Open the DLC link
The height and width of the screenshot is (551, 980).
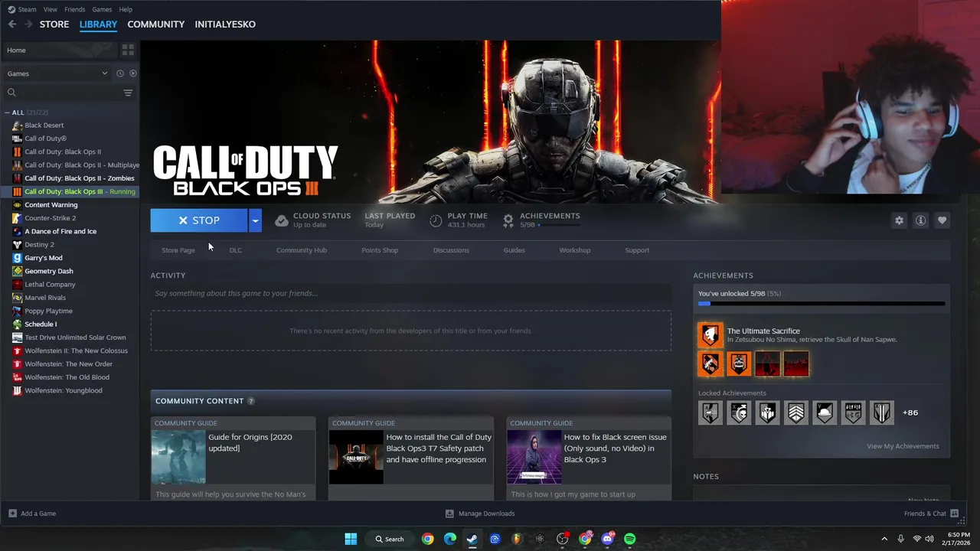[236, 250]
